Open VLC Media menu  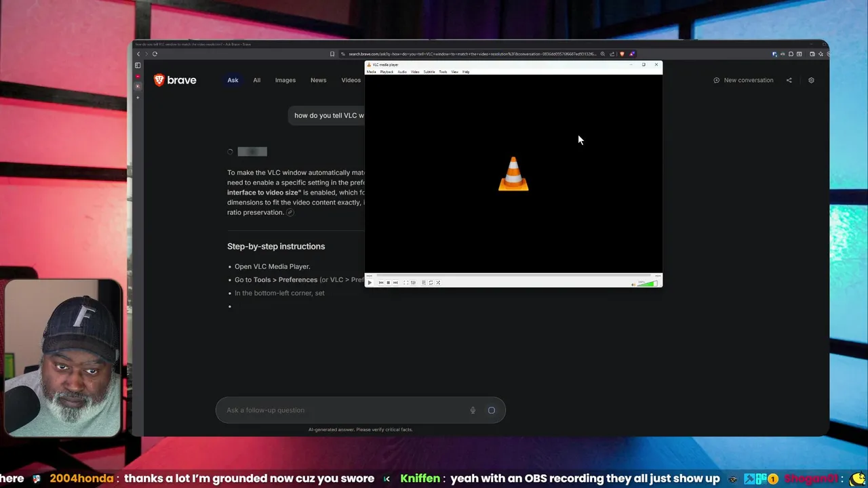tap(371, 72)
